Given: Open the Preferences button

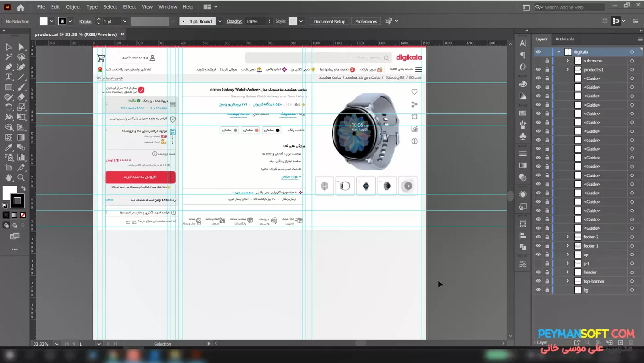Looking at the screenshot, I should [x=366, y=22].
